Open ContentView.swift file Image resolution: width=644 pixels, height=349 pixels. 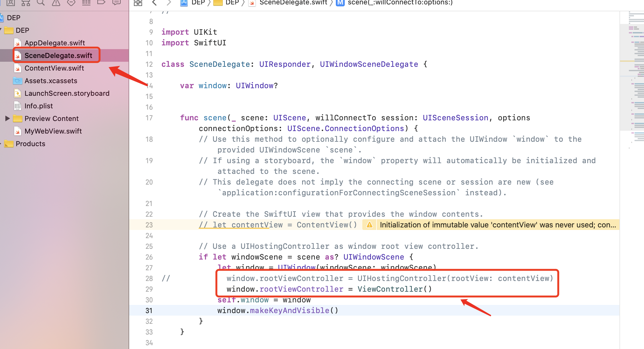click(x=54, y=68)
